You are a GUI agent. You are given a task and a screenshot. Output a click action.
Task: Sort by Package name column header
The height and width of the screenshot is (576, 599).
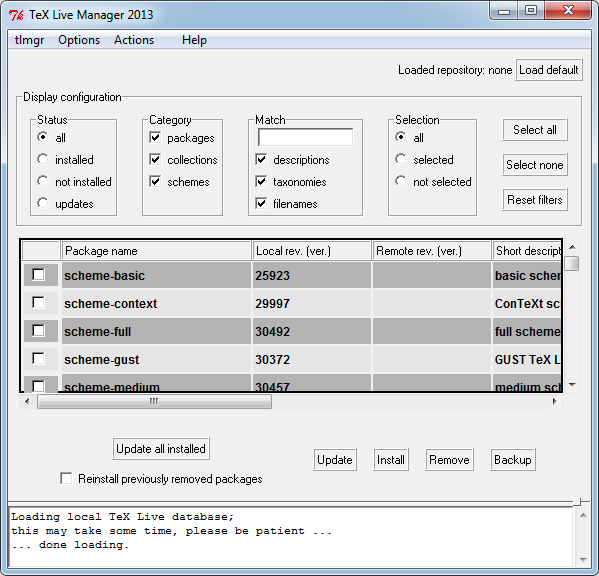click(156, 251)
